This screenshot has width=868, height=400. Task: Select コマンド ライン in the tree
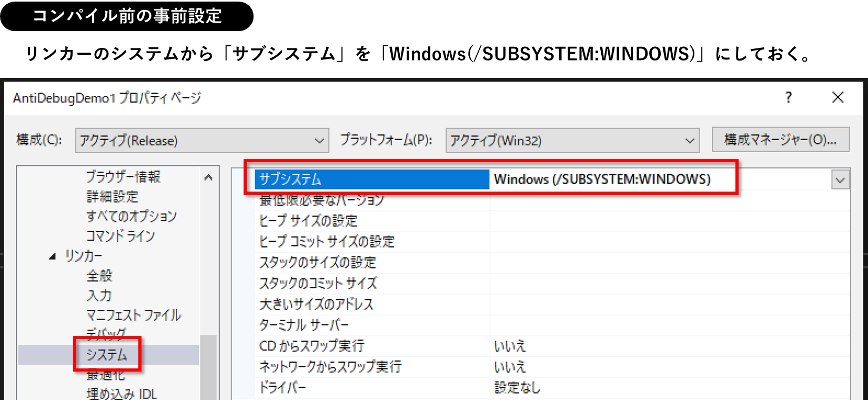pyautogui.click(x=120, y=236)
